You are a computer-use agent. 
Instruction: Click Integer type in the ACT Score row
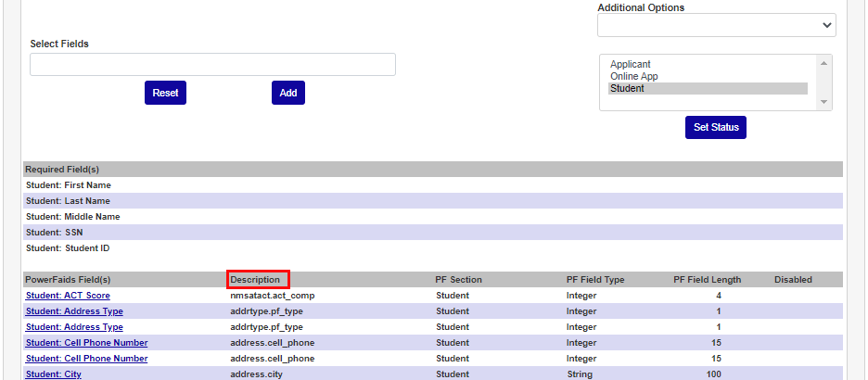pyautogui.click(x=581, y=296)
